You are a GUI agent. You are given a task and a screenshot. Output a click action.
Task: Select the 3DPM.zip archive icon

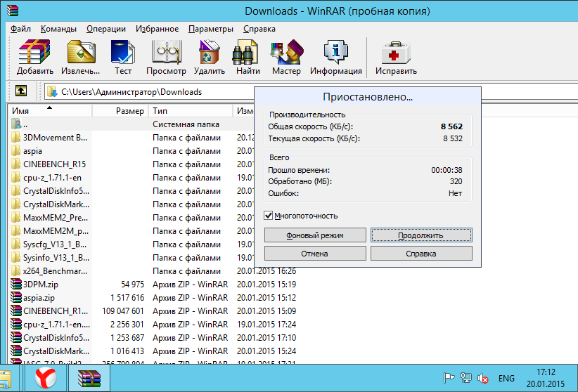16,284
